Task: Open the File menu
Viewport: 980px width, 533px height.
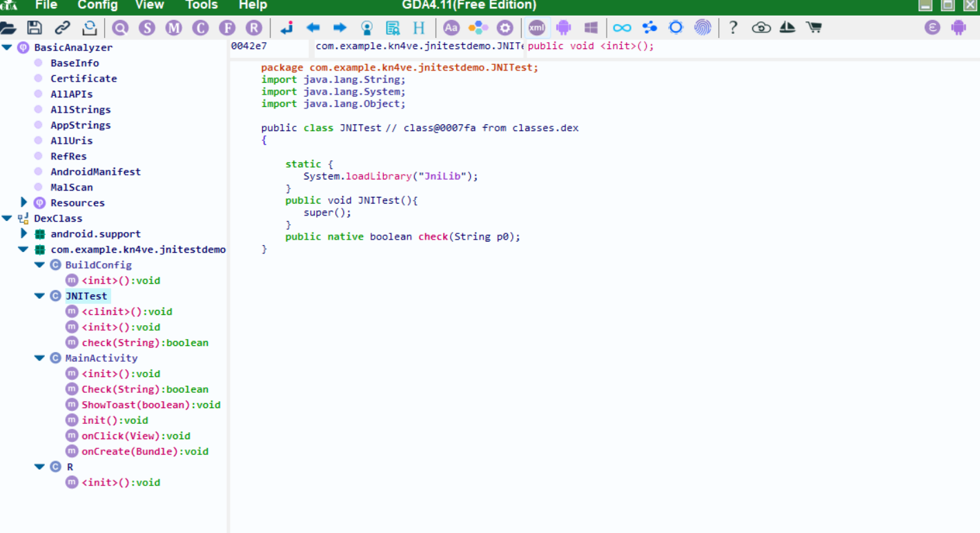Action: [x=46, y=6]
